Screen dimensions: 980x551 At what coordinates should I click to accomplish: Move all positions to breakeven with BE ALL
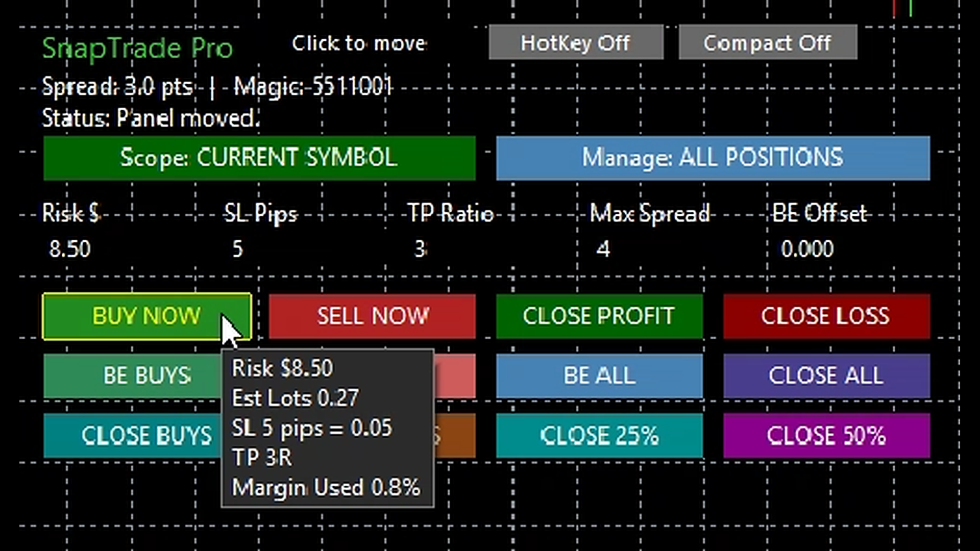(599, 376)
